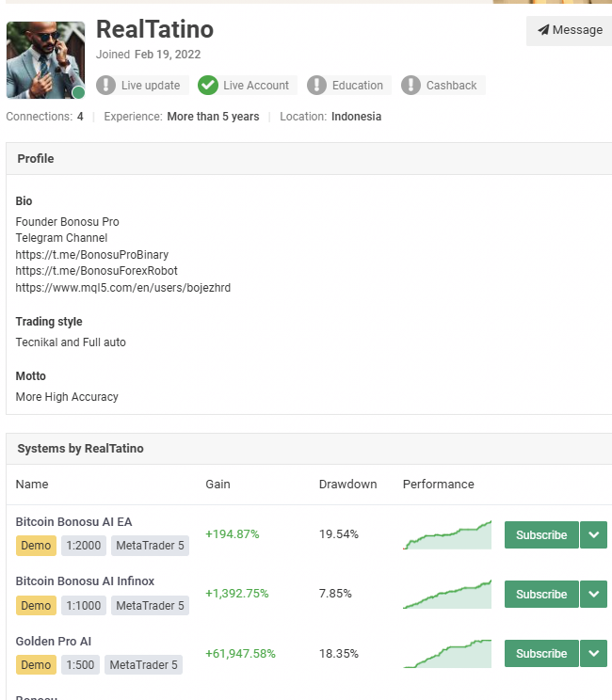
Task: Sort systems by Drawdown column header
Action: [347, 485]
